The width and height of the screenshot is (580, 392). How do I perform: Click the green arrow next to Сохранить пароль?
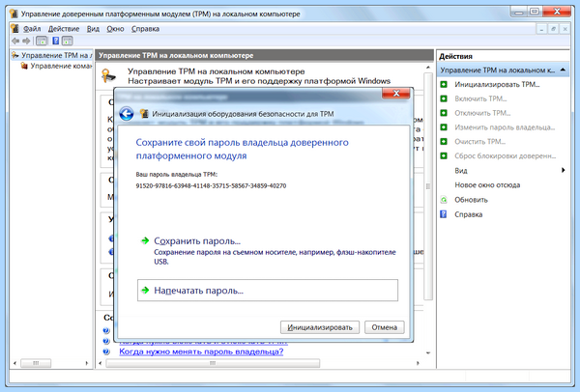pyautogui.click(x=145, y=240)
